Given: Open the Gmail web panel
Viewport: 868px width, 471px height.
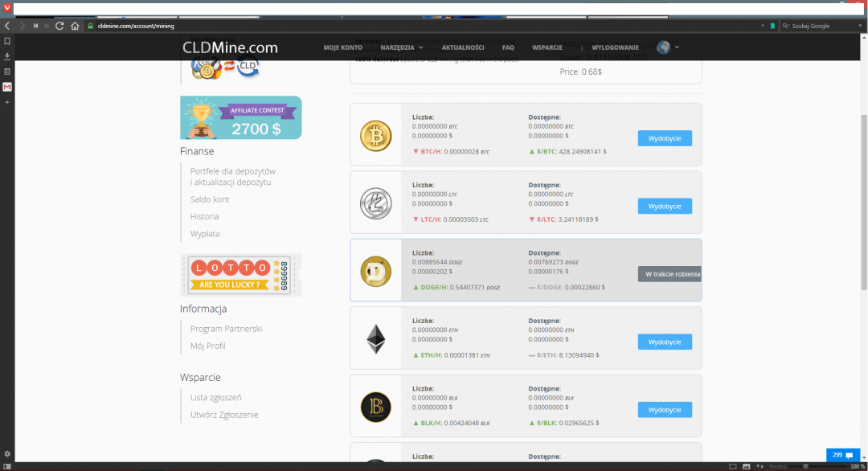Looking at the screenshot, I should click(6, 87).
